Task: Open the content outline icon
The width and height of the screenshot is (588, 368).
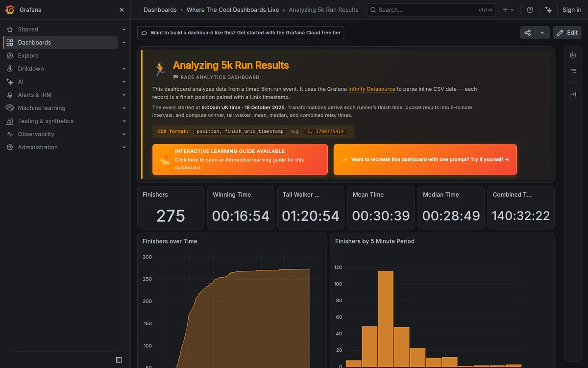Action: 573,71
